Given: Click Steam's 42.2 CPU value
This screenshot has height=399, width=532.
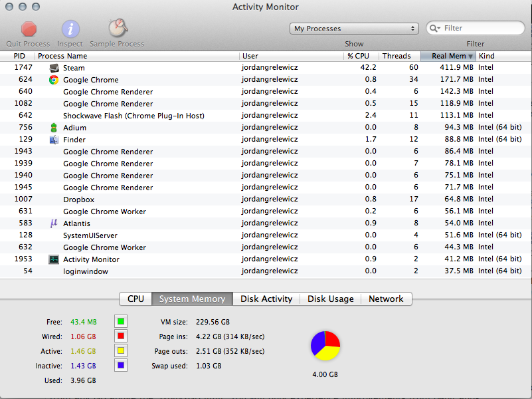Looking at the screenshot, I should (x=368, y=68).
